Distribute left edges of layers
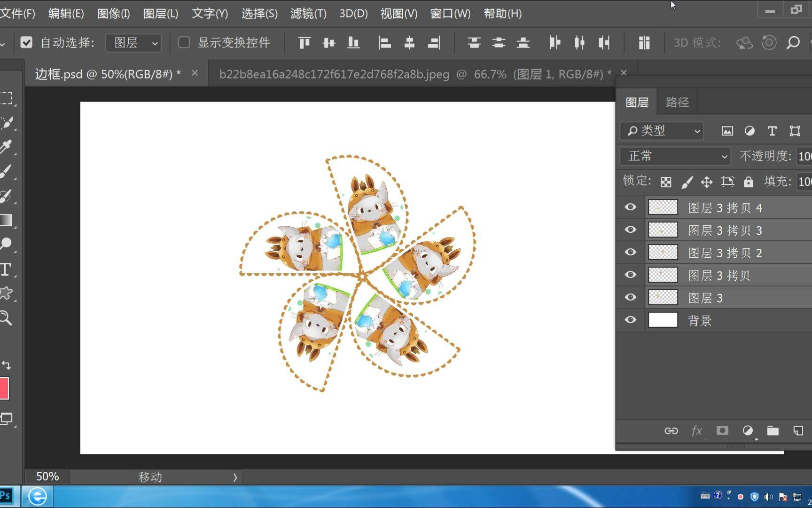Viewport: 812px width, 508px height. [555, 43]
